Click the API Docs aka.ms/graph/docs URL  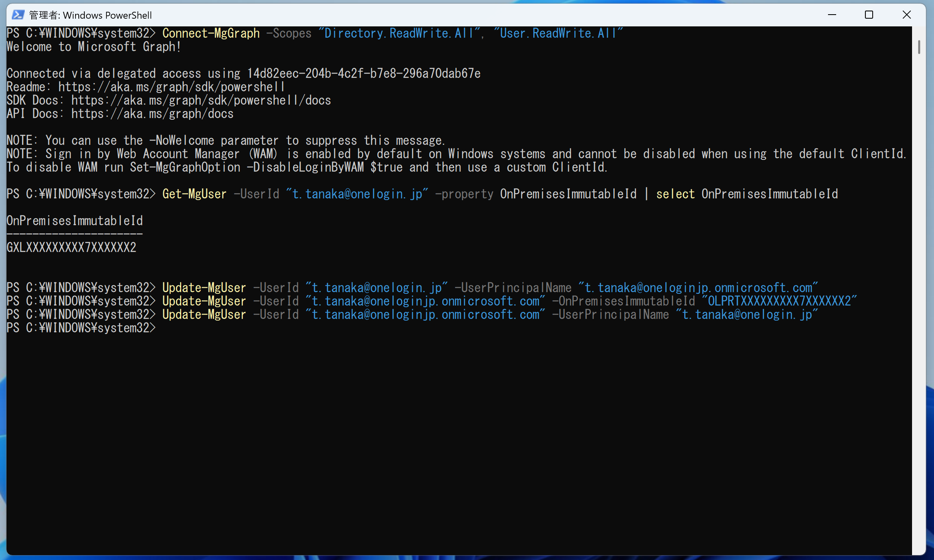click(152, 114)
